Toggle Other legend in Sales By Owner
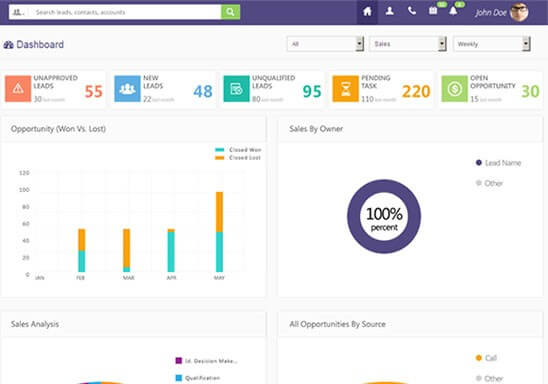This screenshot has height=384, width=548. click(489, 183)
